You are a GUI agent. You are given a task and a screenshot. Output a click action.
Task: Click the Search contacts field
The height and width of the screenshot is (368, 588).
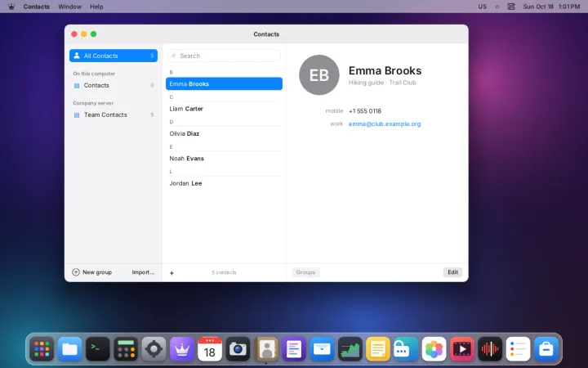pos(224,56)
